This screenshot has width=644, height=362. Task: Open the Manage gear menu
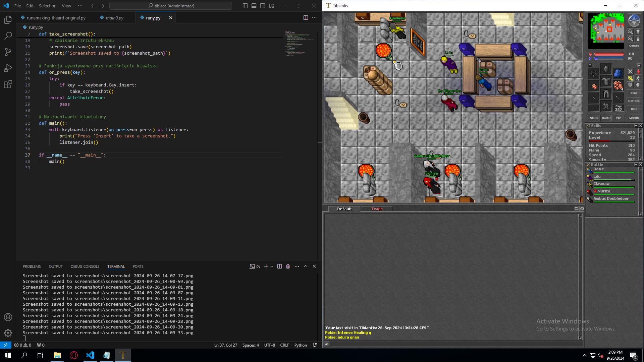point(8,333)
